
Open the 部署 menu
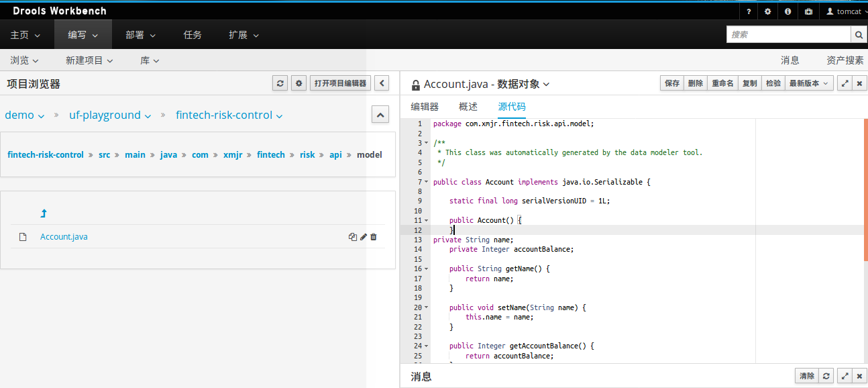[x=141, y=35]
